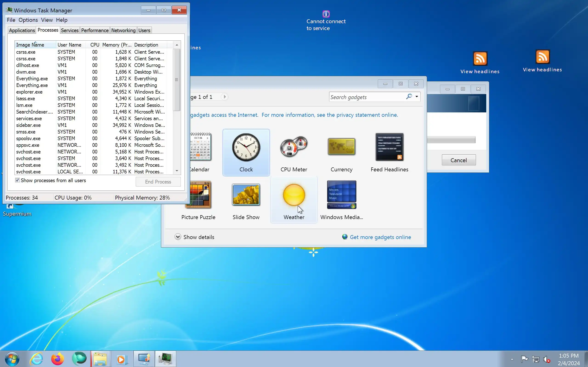Select the Clock gadget icon
Screen dimensions: 588x367
246,147
